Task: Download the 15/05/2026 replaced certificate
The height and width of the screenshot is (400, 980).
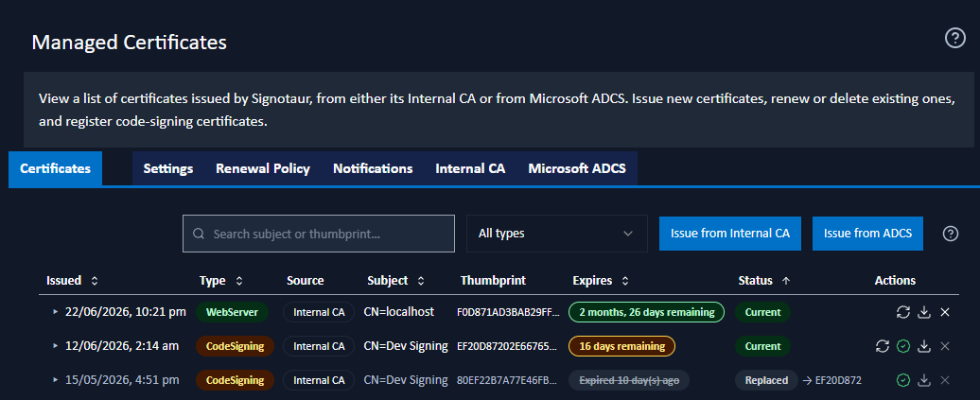Action: coord(924,379)
